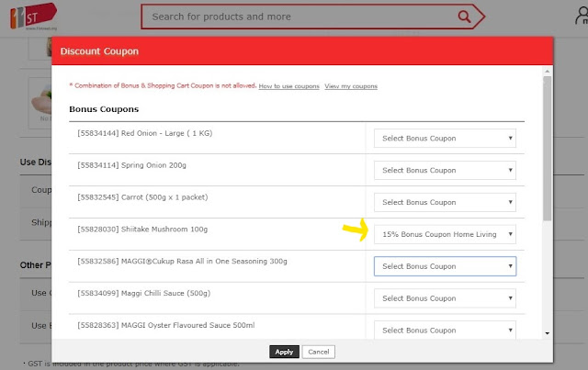588x370 pixels.
Task: Open coupon dropdown for Maggi Chilli Sauce
Action: [x=445, y=298]
